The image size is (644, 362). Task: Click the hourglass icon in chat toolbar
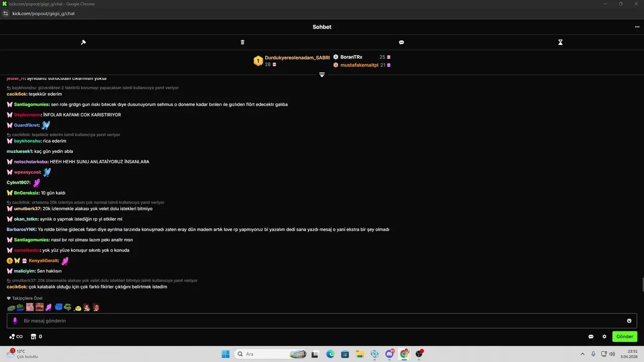coord(560,42)
